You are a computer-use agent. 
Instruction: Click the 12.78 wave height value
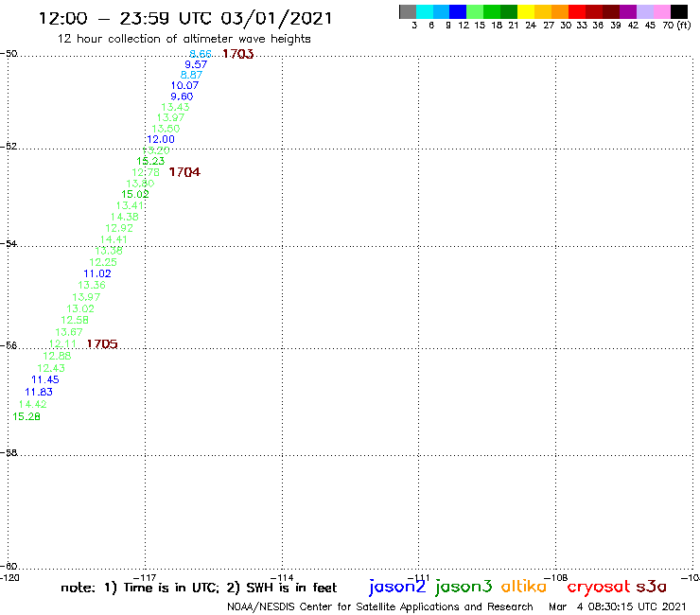pos(146,172)
